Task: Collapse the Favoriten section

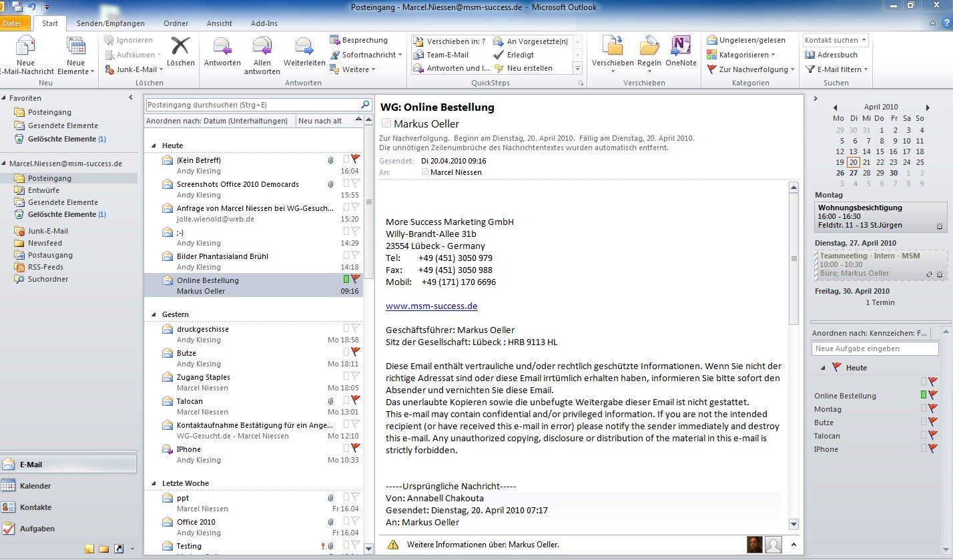Action: click(x=4, y=98)
